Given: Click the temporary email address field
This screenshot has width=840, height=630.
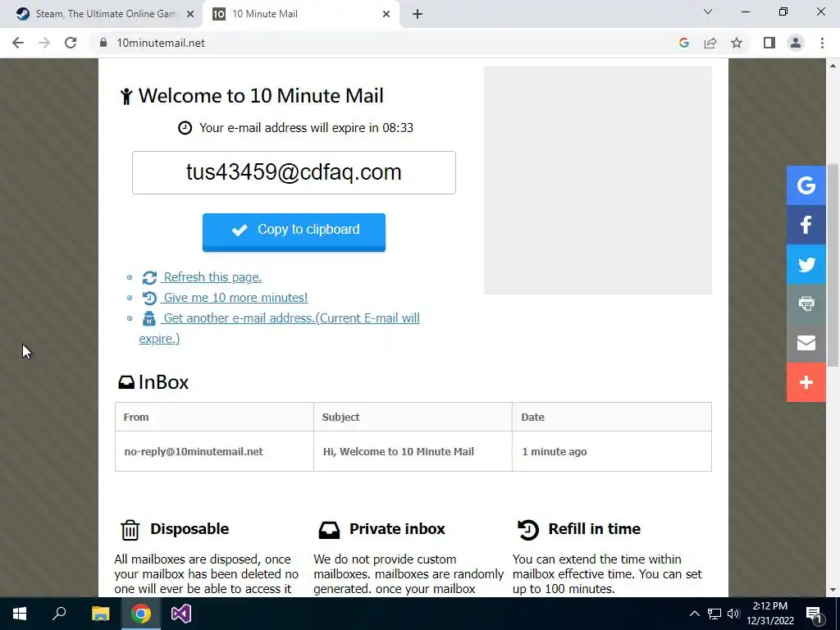Looking at the screenshot, I should pos(294,172).
